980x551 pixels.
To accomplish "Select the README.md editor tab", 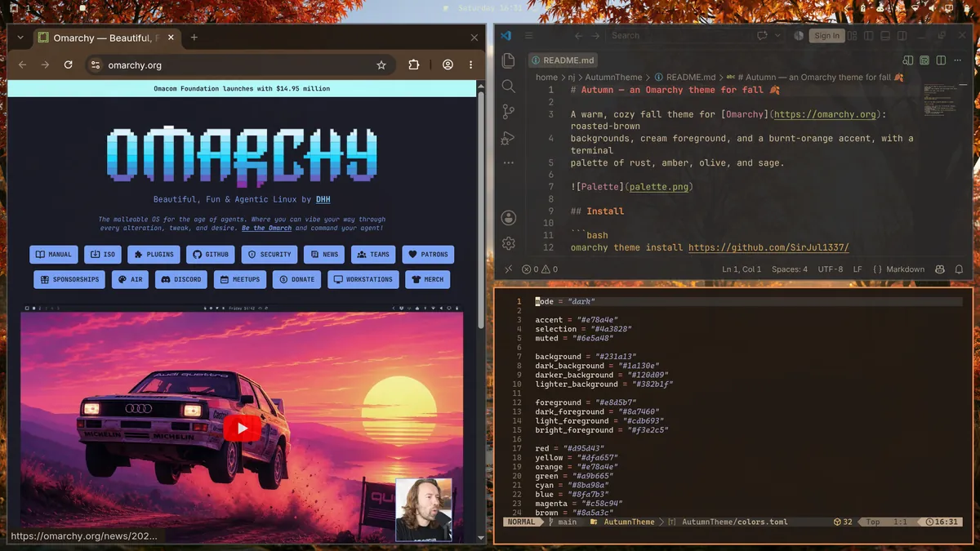I will pyautogui.click(x=562, y=60).
